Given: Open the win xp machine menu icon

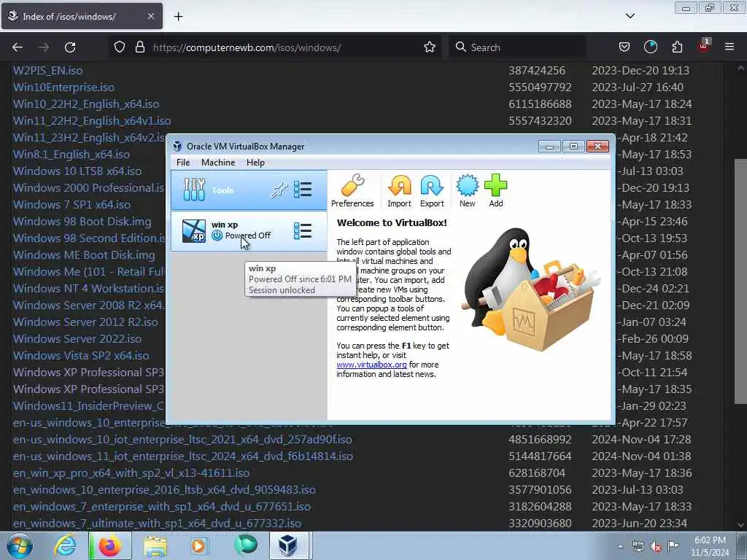Looking at the screenshot, I should pos(303,231).
